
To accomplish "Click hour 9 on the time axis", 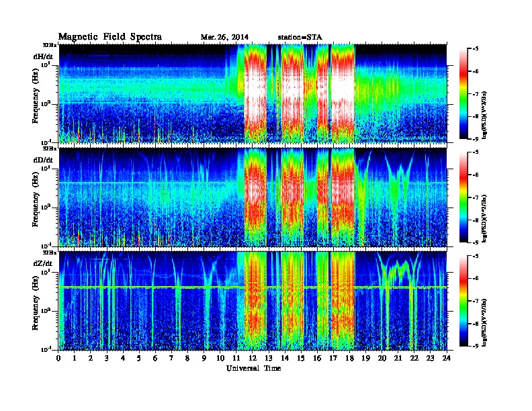I will click(204, 359).
